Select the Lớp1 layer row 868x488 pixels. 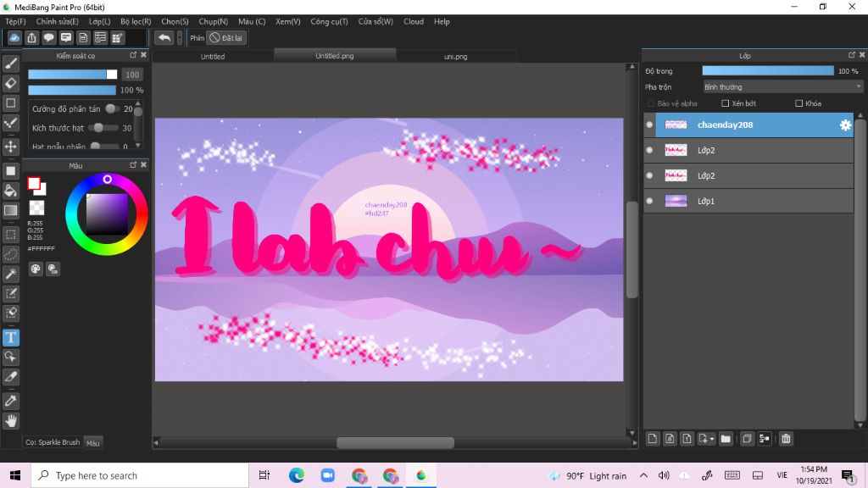[x=748, y=201]
